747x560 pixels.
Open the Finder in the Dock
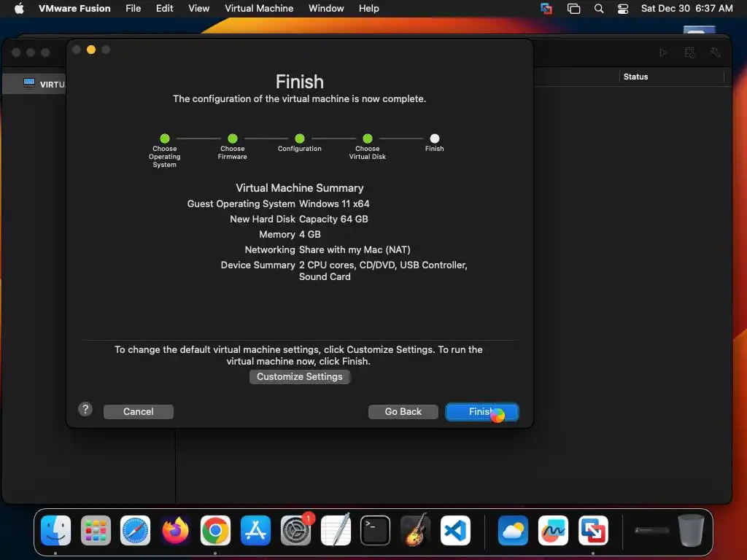[55, 530]
